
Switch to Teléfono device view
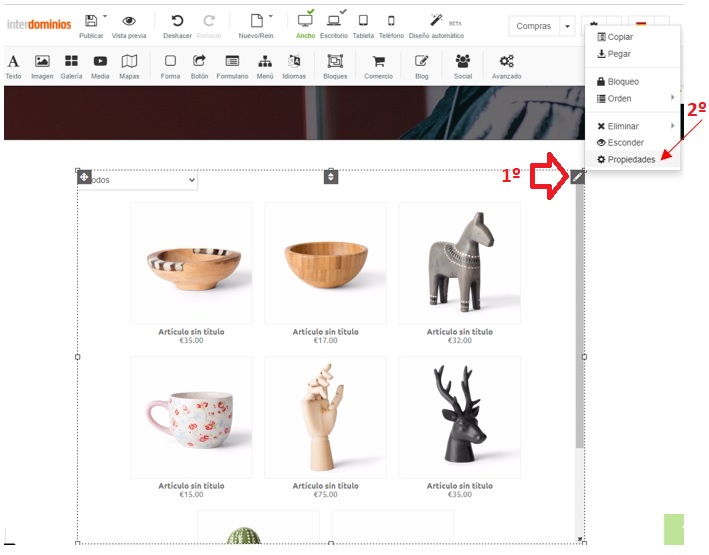tap(391, 26)
